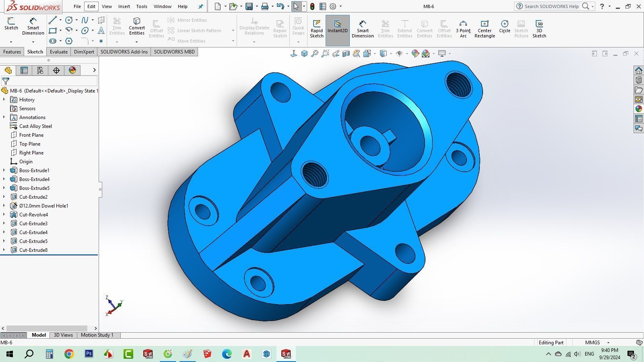Open the ConfigurationManager tab icon
Viewport: 644px width, 362px height.
point(40,70)
